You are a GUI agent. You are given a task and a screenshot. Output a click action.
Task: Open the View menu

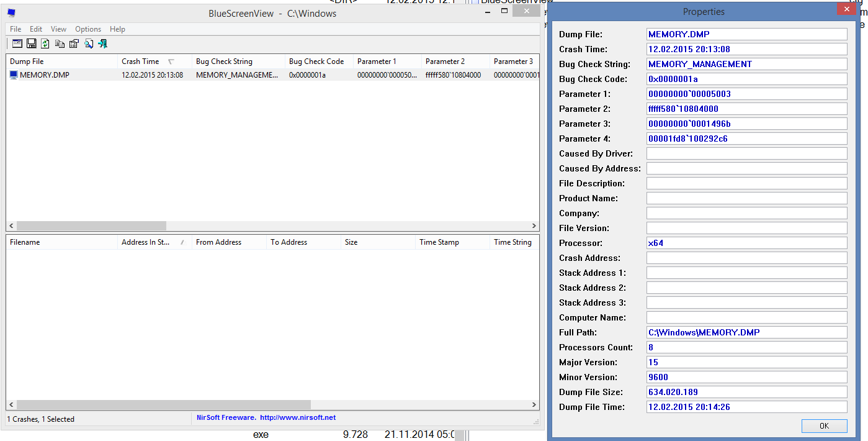pos(58,29)
